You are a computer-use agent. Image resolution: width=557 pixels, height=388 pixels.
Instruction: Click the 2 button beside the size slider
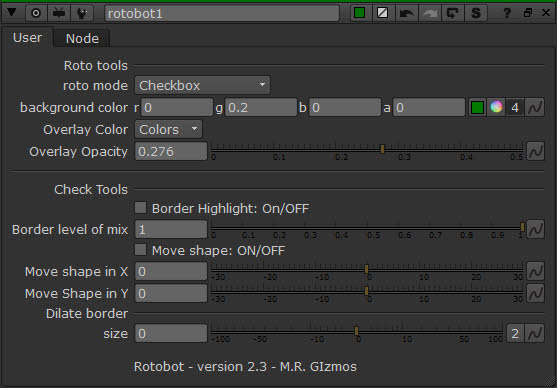(x=515, y=333)
